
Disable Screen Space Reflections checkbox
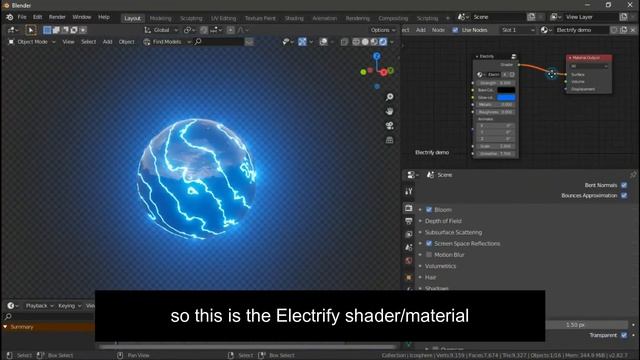[429, 244]
